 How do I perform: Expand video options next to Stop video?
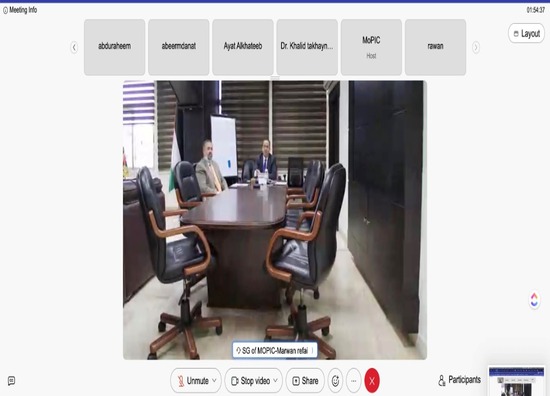click(x=276, y=381)
